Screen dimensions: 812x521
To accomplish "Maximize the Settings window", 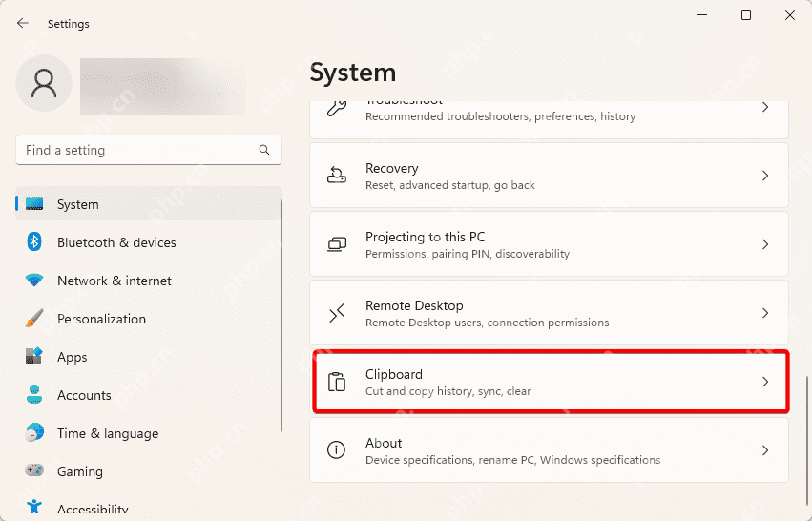I will [x=746, y=15].
